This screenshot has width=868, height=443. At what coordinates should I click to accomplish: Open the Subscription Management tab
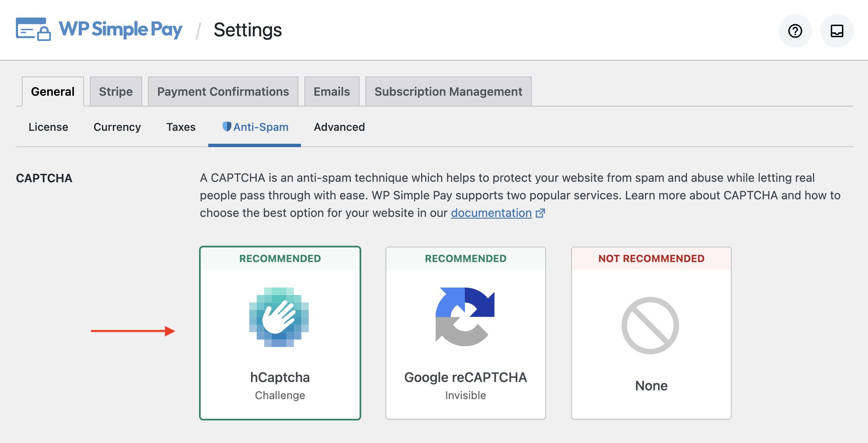point(448,92)
